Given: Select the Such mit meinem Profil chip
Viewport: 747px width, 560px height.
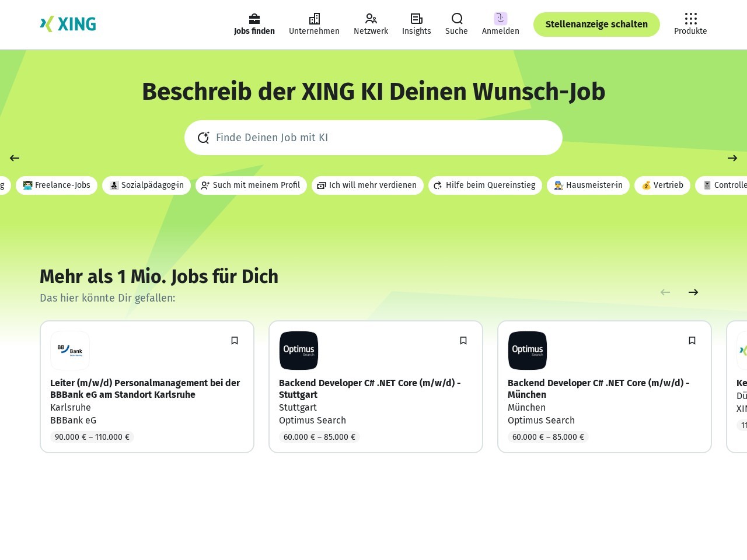Looking at the screenshot, I should pyautogui.click(x=251, y=185).
